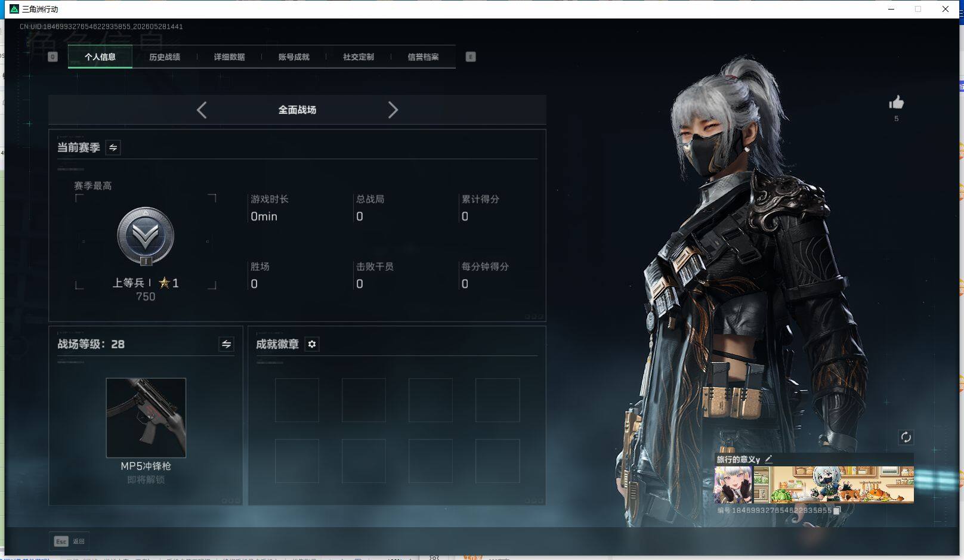
Task: Switch to previous game mode with left chevron
Action: point(202,110)
